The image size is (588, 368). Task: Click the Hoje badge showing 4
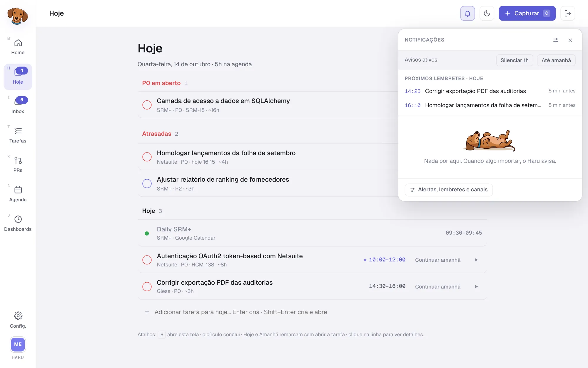(22, 70)
